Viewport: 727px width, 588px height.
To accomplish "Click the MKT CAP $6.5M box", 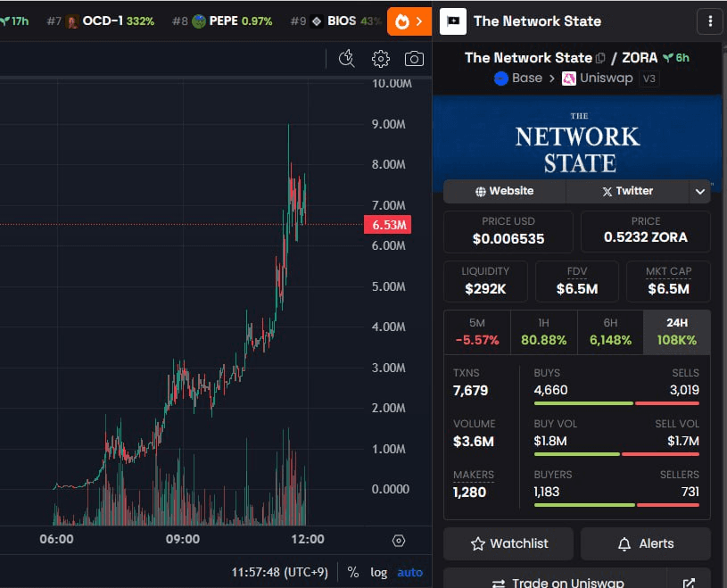I will point(669,281).
